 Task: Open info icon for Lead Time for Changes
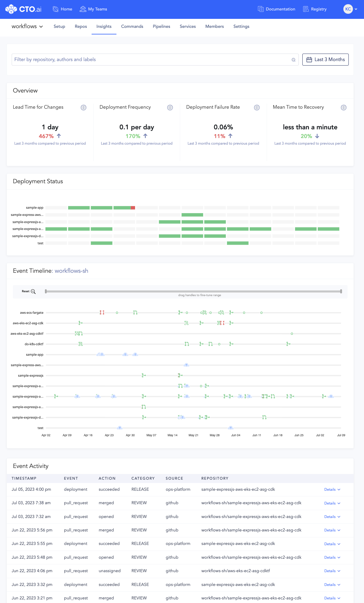coord(84,107)
